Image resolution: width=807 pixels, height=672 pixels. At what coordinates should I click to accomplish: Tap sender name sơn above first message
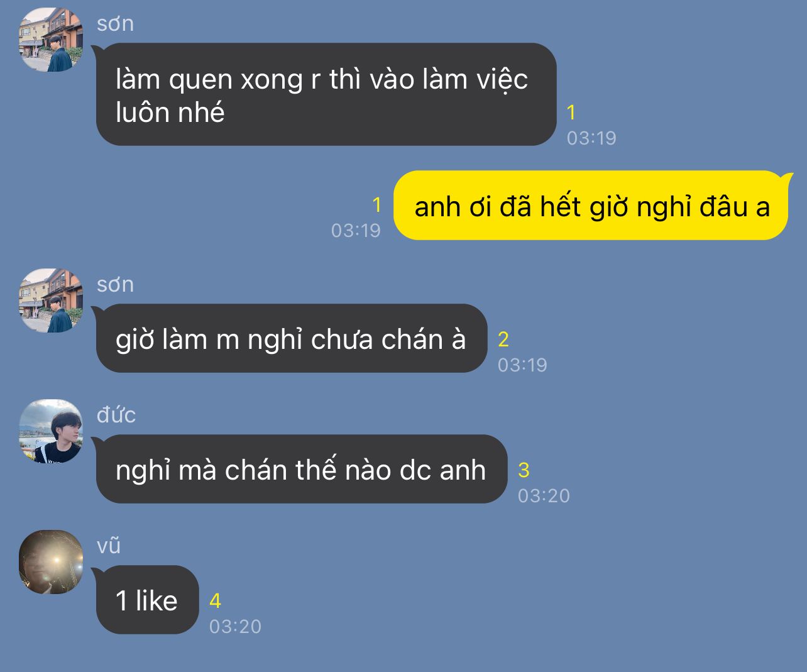point(115,24)
